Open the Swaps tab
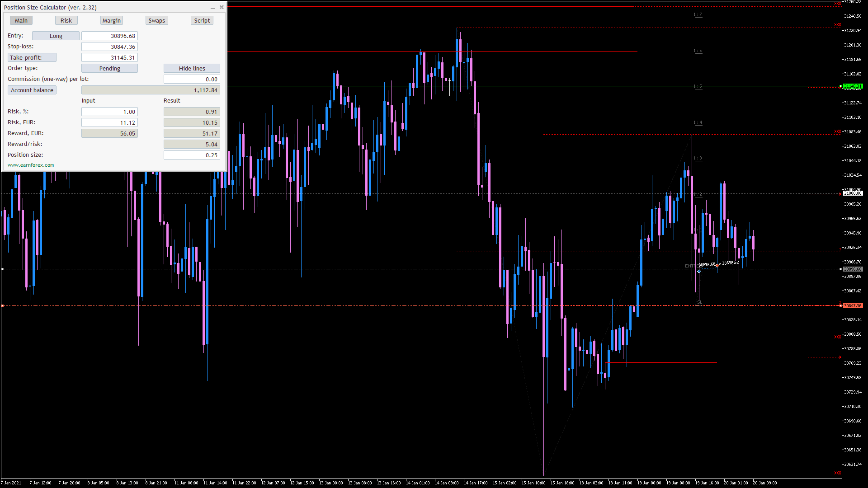The width and height of the screenshot is (868, 488). (156, 21)
